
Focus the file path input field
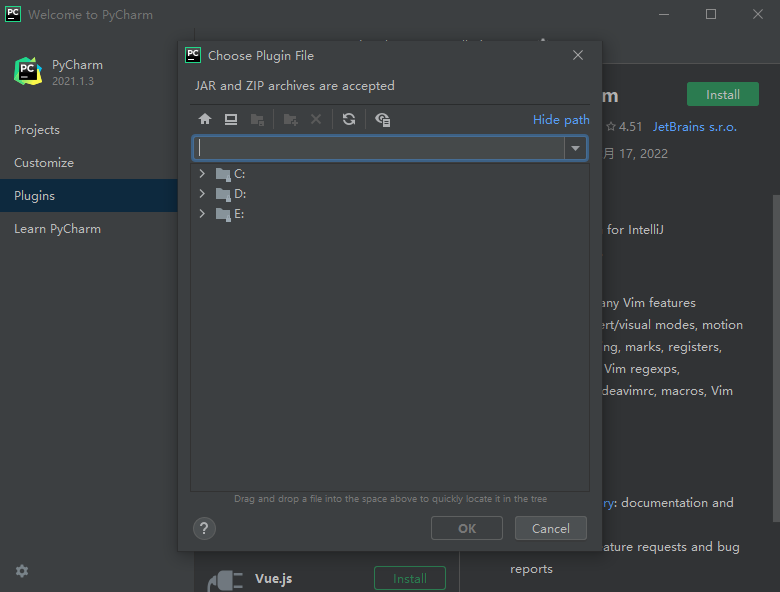pos(379,148)
